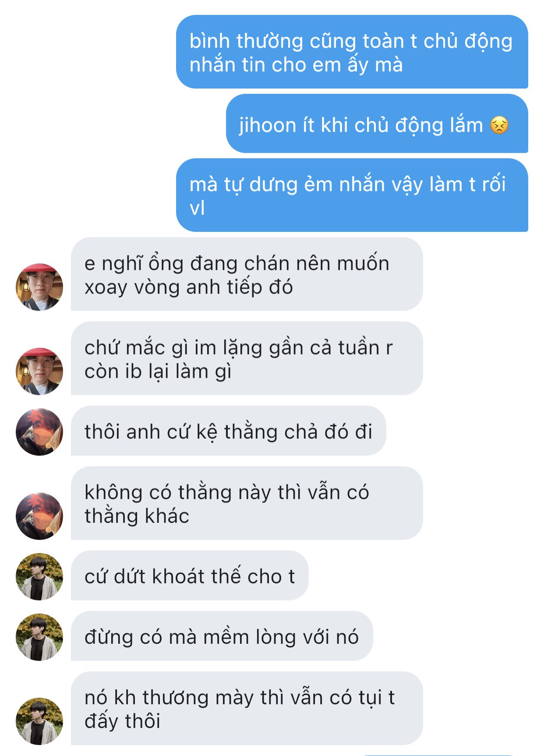Tap the avatar beside "chứ mắc gì im lặng"
This screenshot has height=756, width=544.
click(39, 371)
